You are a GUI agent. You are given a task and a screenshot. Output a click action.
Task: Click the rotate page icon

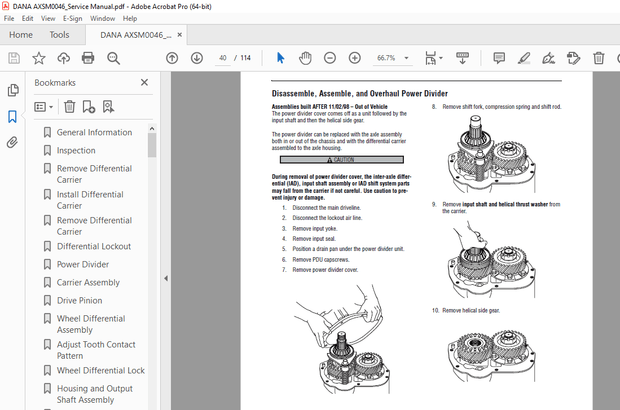[573, 58]
